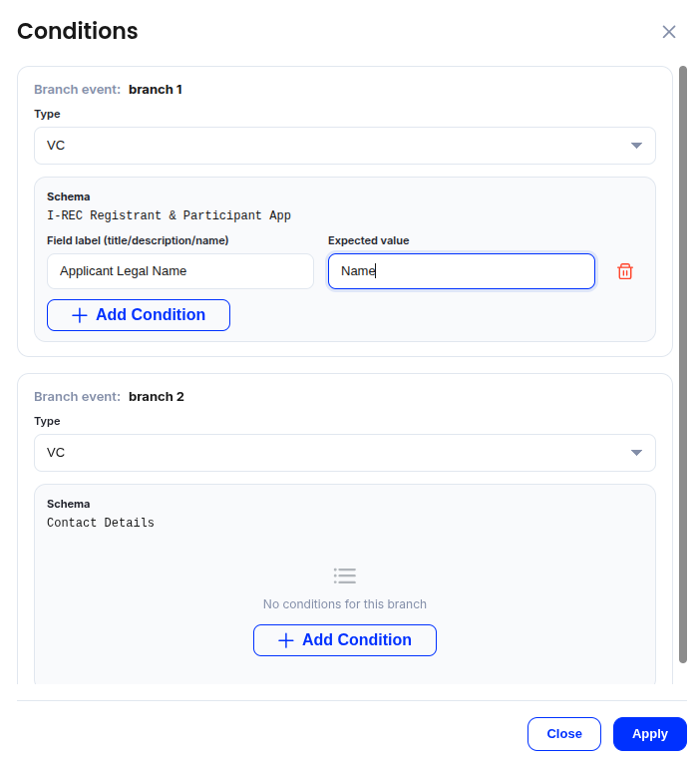
Task: Select the VC value in branch 2 Type
Action: click(57, 453)
